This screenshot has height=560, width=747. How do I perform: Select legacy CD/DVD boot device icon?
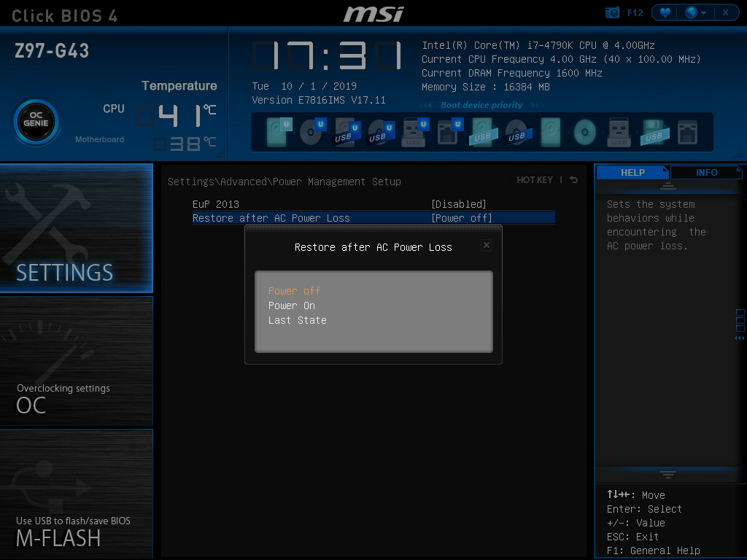584,132
